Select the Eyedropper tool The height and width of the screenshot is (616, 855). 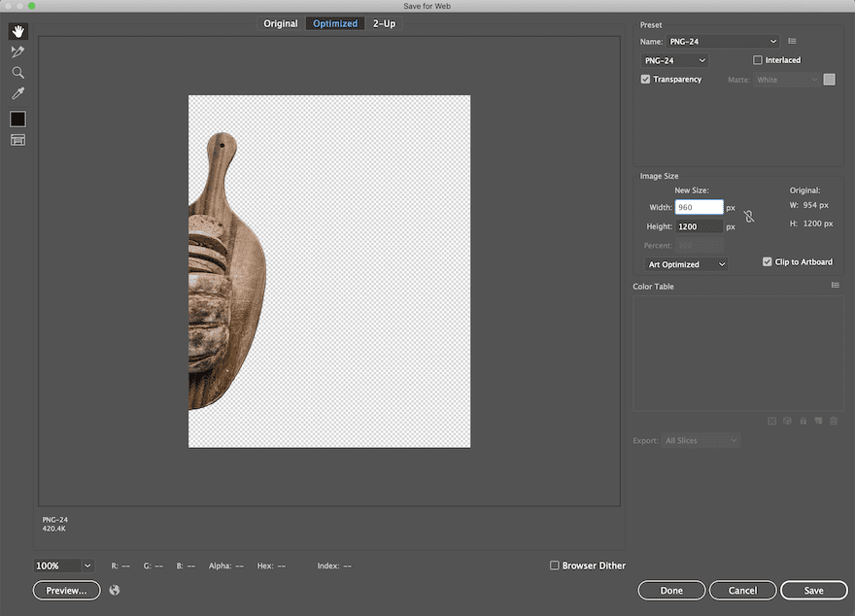pos(17,94)
